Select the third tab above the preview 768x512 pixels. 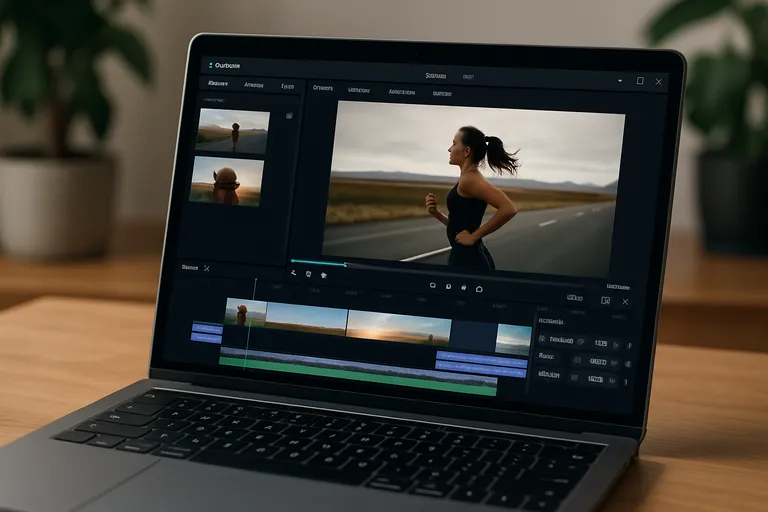pyautogui.click(x=402, y=92)
